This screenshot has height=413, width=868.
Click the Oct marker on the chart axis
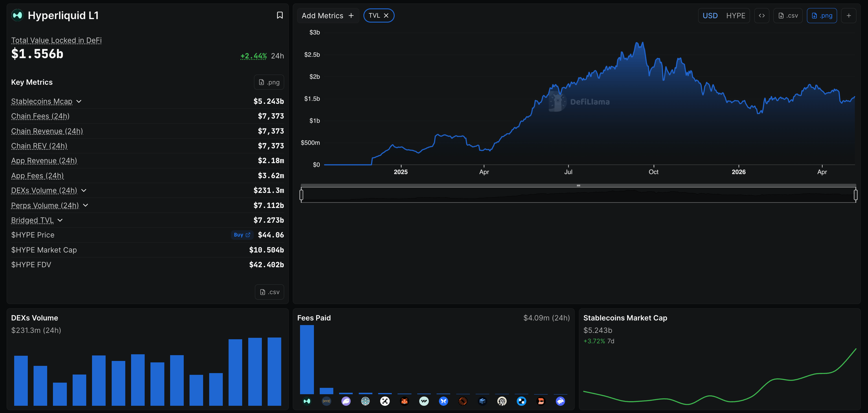pyautogui.click(x=653, y=172)
